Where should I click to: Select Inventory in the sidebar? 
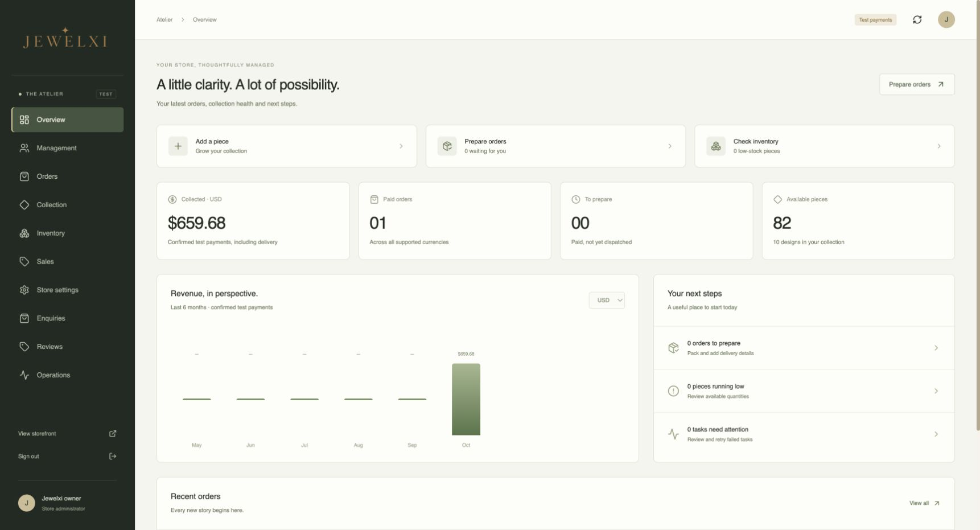(67, 233)
